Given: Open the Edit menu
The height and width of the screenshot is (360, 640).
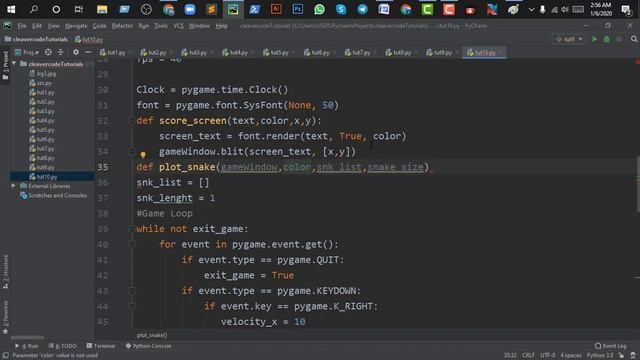Looking at the screenshot, I should point(37,26).
